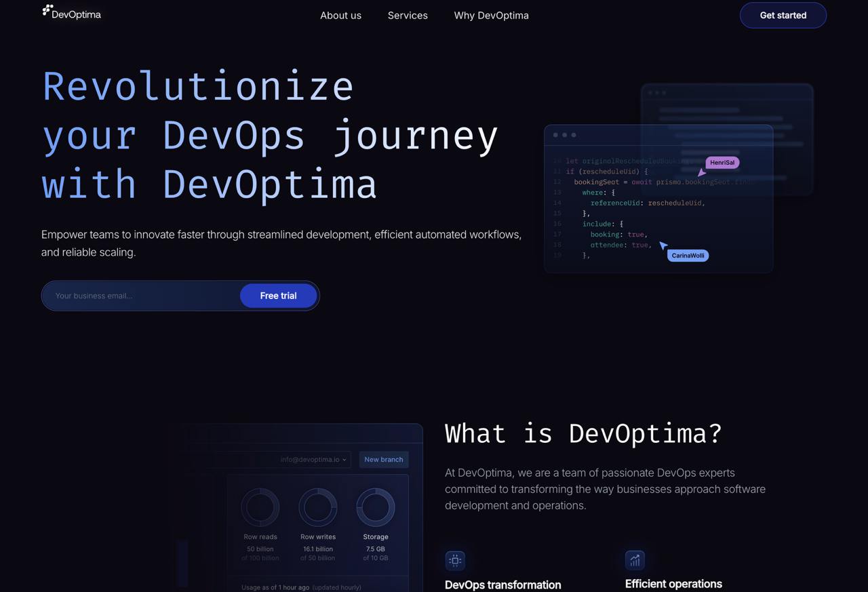Click the DevOps transformation heading
Viewport: 868px width, 592px height.
(x=502, y=585)
